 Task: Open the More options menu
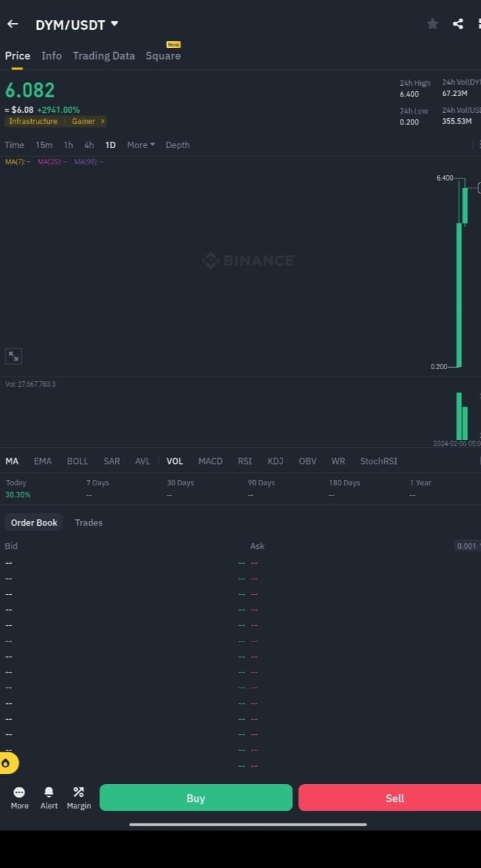click(20, 798)
